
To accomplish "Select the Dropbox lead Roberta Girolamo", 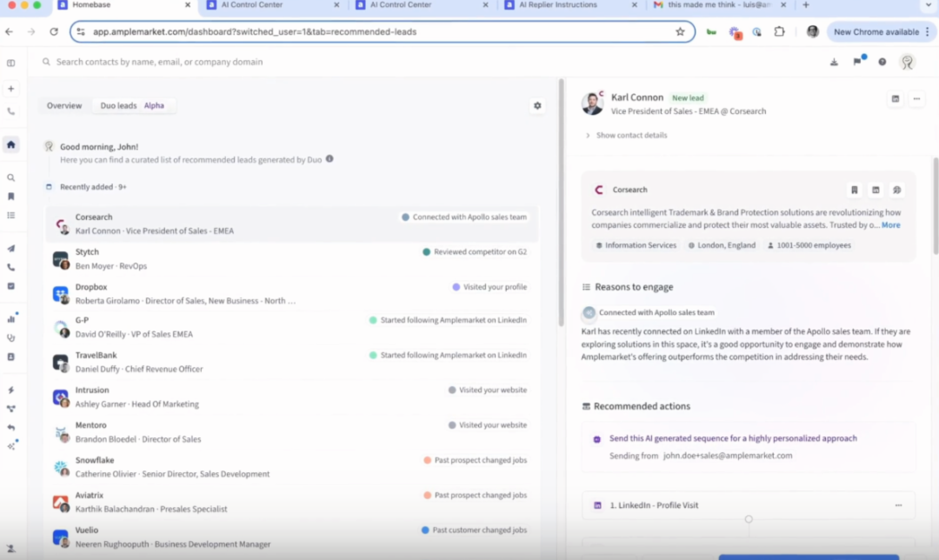I will pyautogui.click(x=291, y=293).
